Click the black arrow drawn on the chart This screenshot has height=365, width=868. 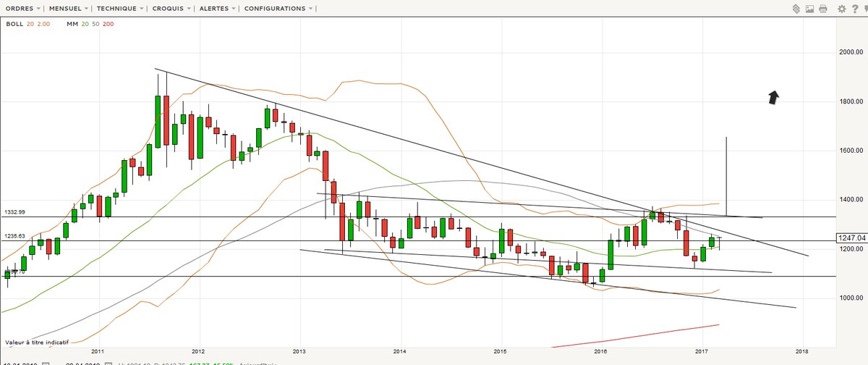[773, 97]
